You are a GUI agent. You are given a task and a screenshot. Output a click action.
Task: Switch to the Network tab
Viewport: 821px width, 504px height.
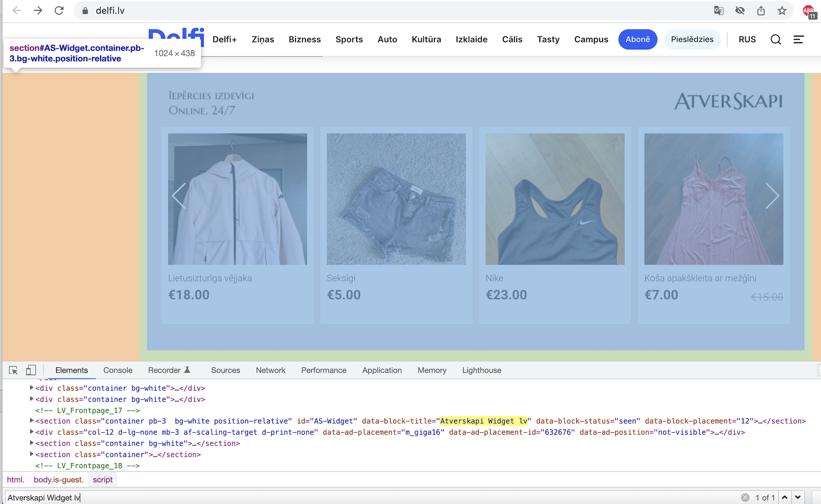tap(270, 370)
